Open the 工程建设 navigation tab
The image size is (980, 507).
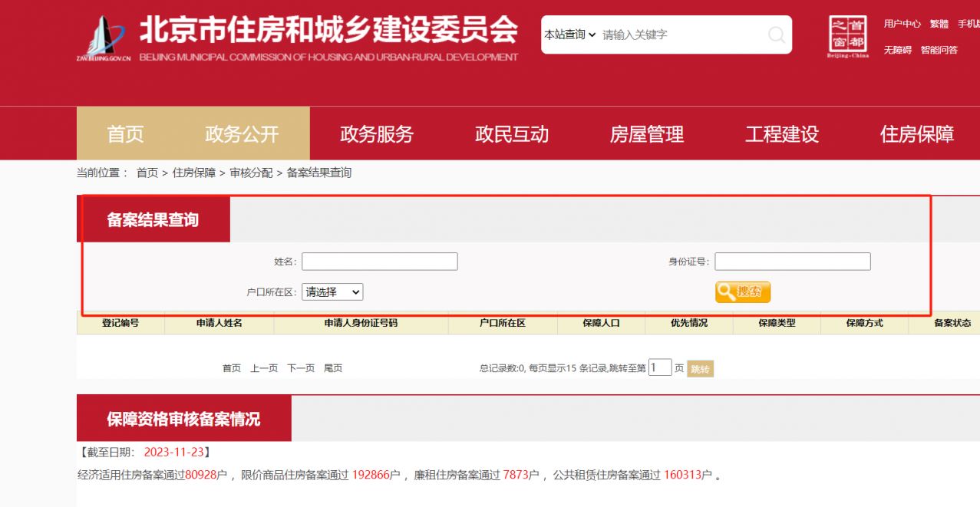(x=782, y=134)
